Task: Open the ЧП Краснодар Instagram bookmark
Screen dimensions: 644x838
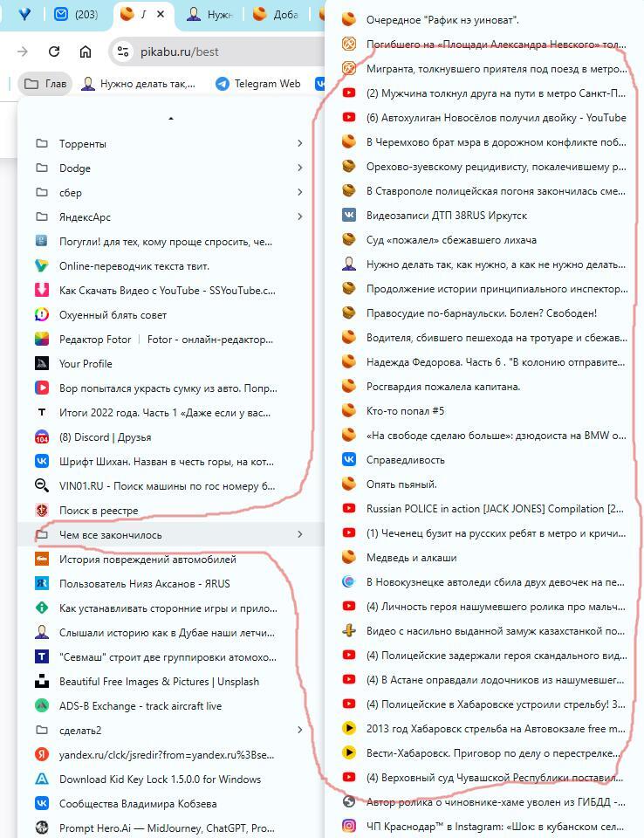Action: click(494, 825)
